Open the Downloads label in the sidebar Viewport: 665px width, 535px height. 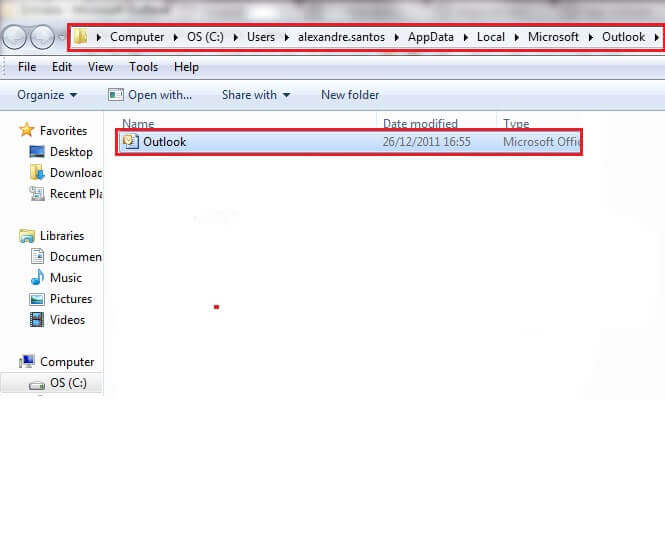pyautogui.click(x=76, y=173)
